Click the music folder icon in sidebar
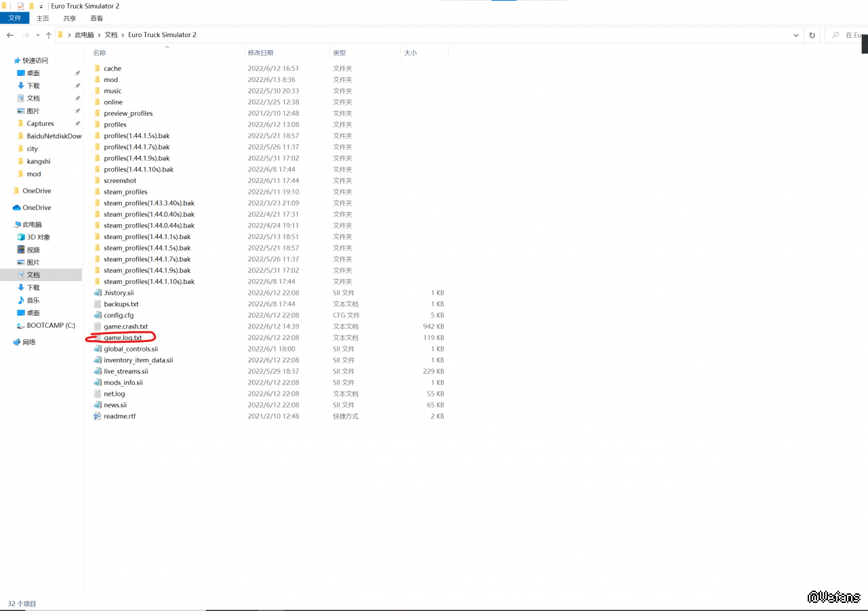The height and width of the screenshot is (611, 868). pos(21,300)
